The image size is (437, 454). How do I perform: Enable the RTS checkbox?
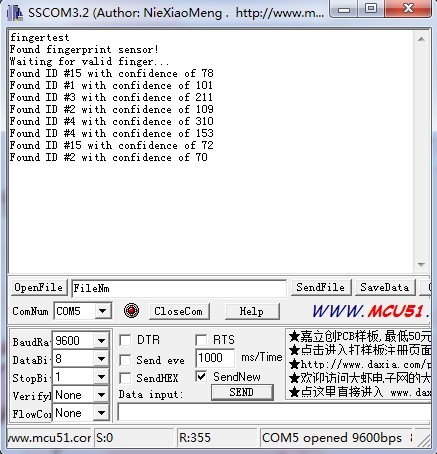pos(201,340)
